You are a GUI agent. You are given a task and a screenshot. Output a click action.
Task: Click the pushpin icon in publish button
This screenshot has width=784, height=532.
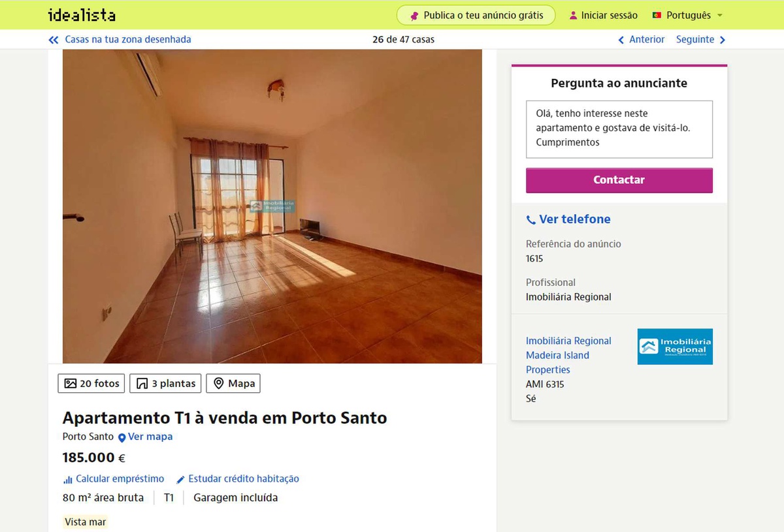tap(414, 16)
